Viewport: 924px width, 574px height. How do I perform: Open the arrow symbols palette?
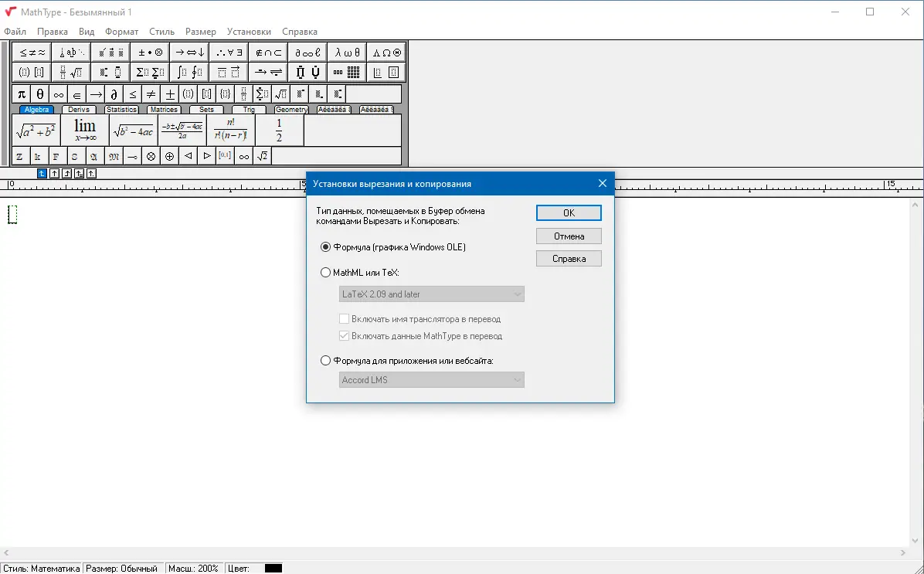pos(190,53)
